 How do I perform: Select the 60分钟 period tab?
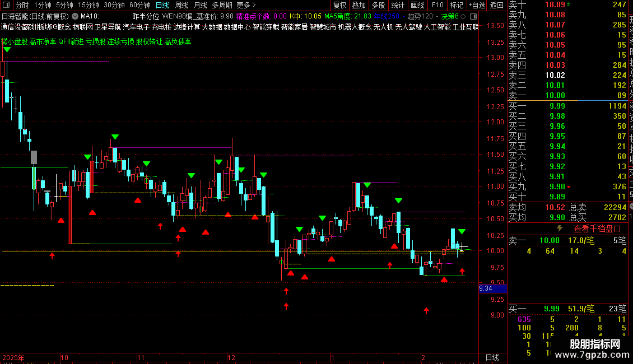139,5
